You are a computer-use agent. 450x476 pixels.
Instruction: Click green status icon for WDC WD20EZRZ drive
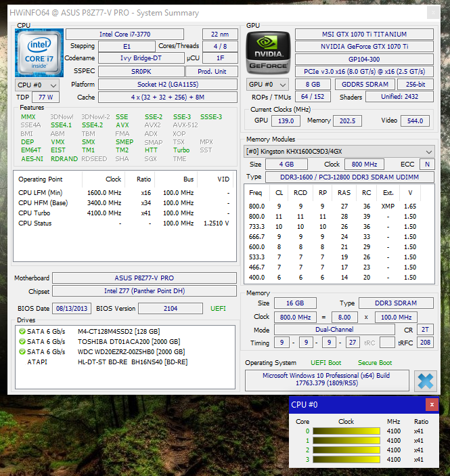point(22,351)
